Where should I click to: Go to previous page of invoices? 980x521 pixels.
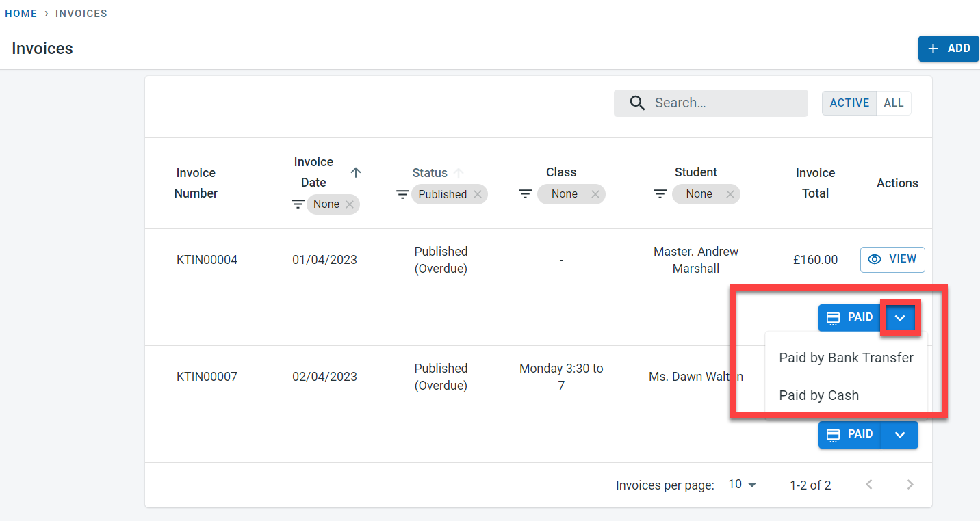[x=869, y=485]
